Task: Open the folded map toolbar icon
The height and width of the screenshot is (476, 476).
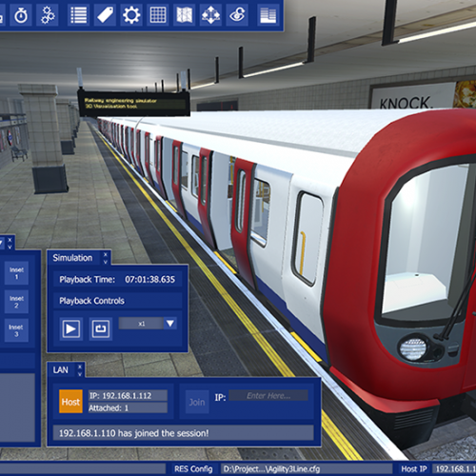Action: click(185, 14)
